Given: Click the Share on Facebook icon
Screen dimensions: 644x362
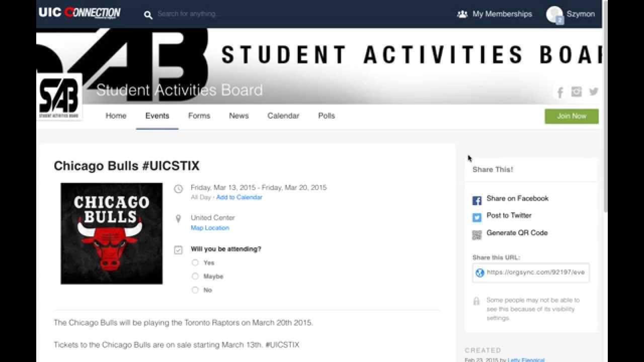Looking at the screenshot, I should coord(477,201).
